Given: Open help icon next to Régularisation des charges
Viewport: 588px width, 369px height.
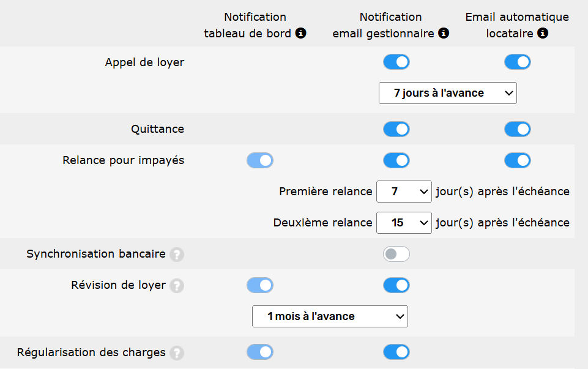Looking at the screenshot, I should click(177, 352).
